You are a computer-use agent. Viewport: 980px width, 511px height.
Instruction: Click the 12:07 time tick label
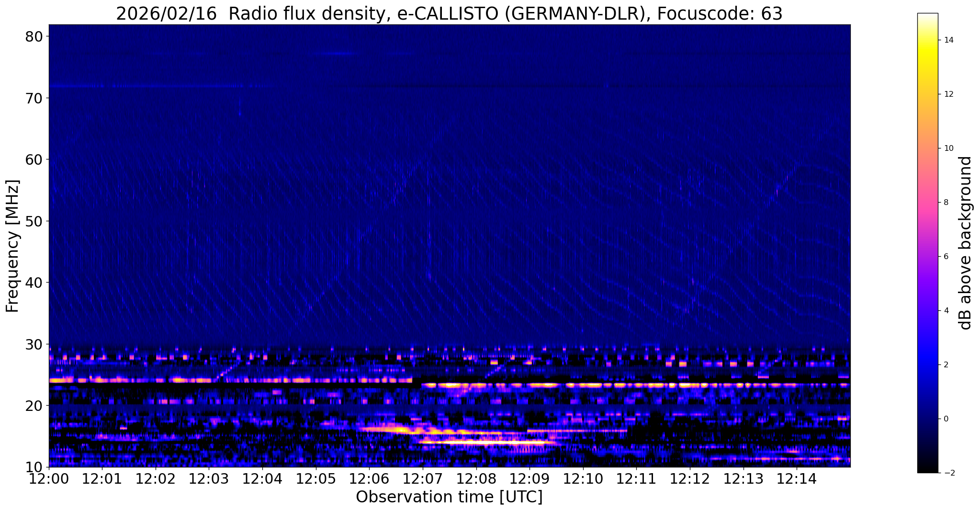pyautogui.click(x=423, y=478)
